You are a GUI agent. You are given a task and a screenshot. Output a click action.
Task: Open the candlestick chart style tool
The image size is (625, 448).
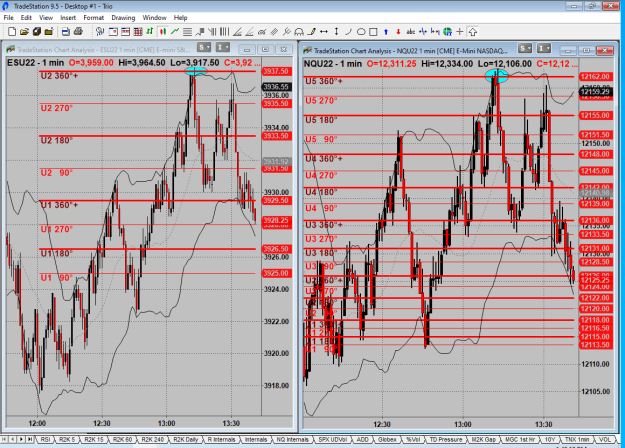pos(163,32)
